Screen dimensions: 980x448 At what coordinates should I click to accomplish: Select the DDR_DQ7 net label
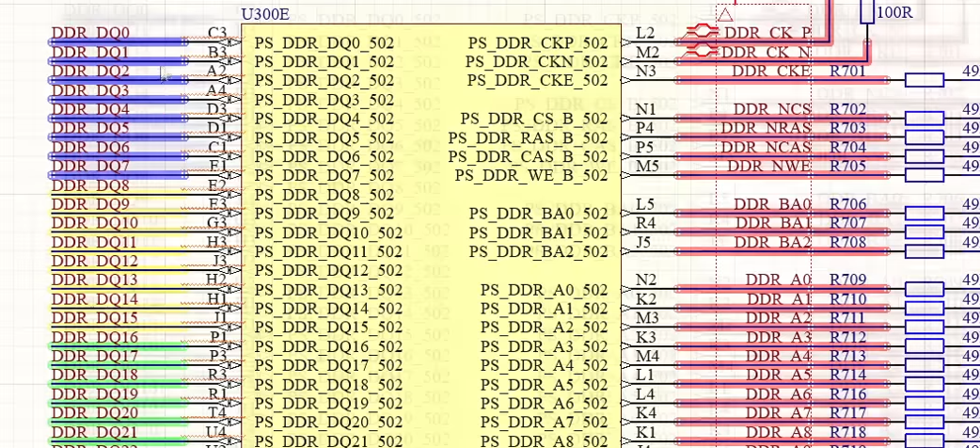pyautogui.click(x=90, y=167)
